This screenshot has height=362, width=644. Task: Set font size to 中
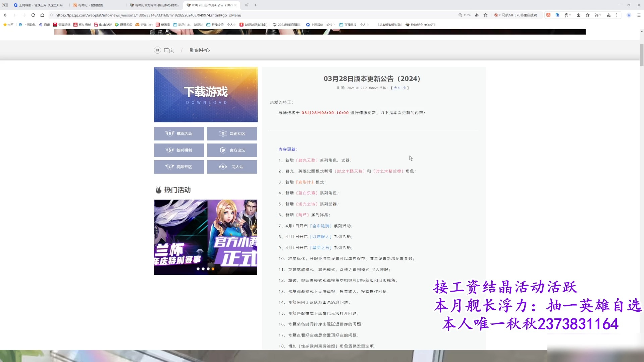click(x=400, y=88)
